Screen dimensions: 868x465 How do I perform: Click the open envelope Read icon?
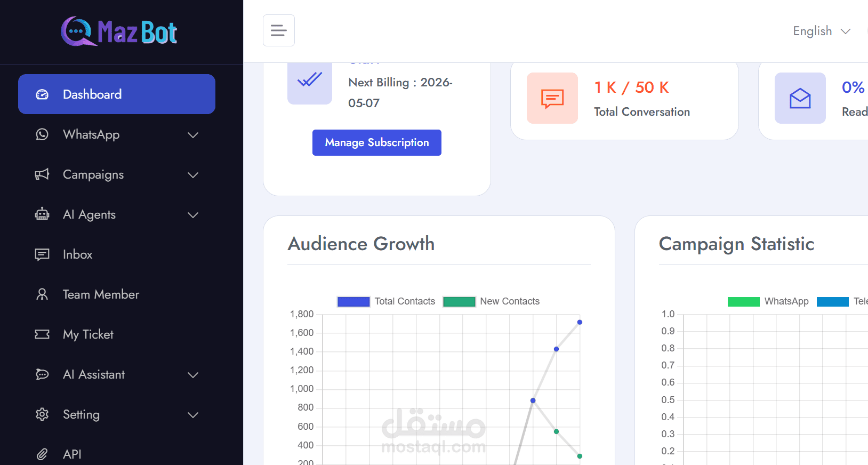click(x=800, y=98)
